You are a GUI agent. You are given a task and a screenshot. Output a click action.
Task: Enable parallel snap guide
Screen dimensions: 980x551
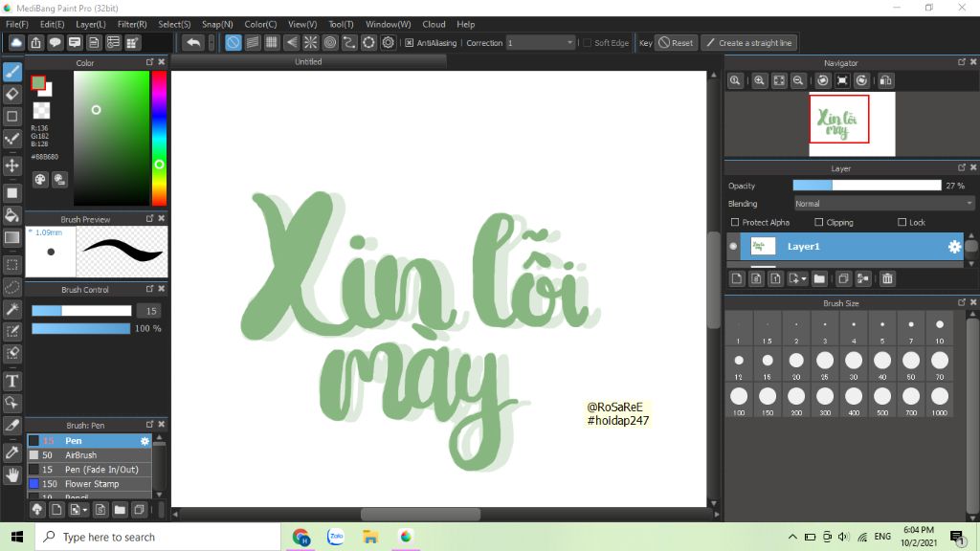[253, 43]
